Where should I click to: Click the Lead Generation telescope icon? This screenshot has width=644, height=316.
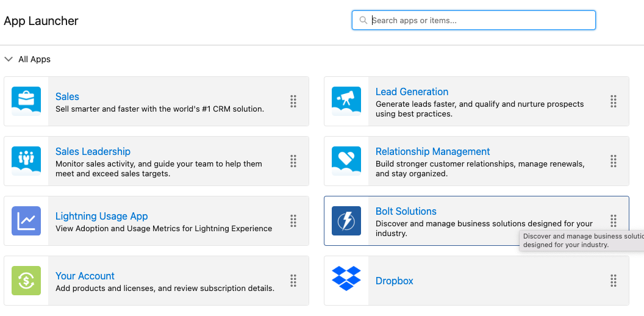click(x=346, y=101)
